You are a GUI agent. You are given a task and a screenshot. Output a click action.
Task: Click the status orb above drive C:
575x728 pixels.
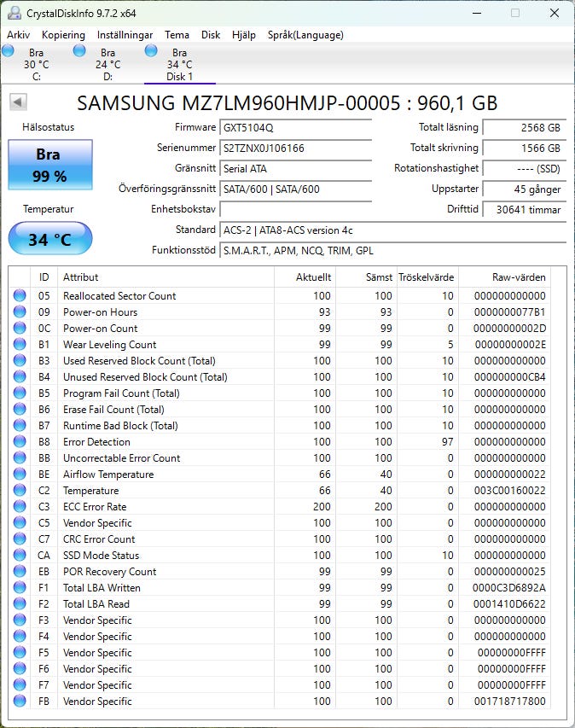[9, 52]
